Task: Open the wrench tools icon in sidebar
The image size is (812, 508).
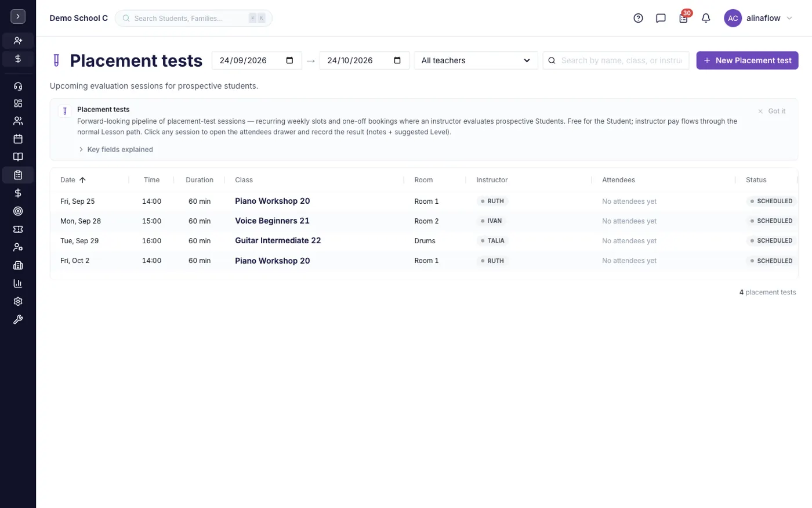Action: [18, 319]
